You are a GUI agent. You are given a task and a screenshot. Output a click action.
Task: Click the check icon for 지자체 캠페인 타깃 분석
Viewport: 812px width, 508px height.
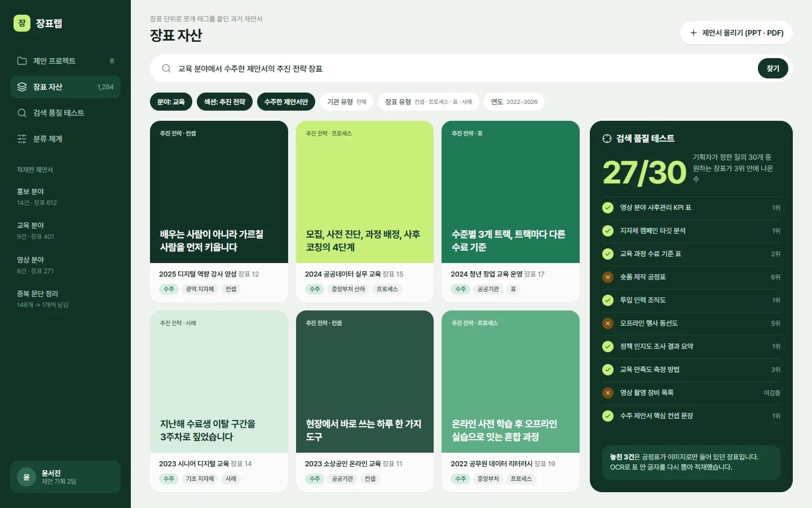click(x=608, y=231)
